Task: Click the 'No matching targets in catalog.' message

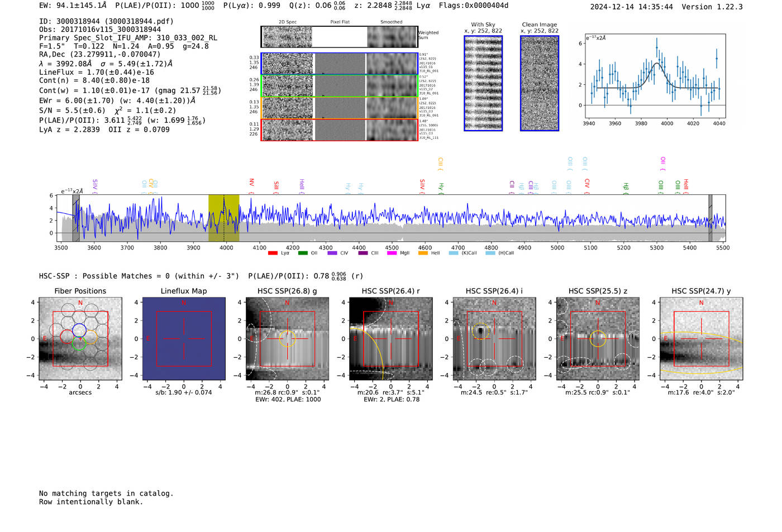Action: pos(106,493)
